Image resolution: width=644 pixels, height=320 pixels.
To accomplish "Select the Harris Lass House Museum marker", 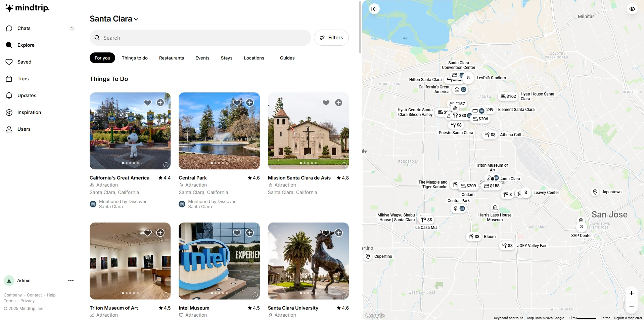I will (495, 208).
